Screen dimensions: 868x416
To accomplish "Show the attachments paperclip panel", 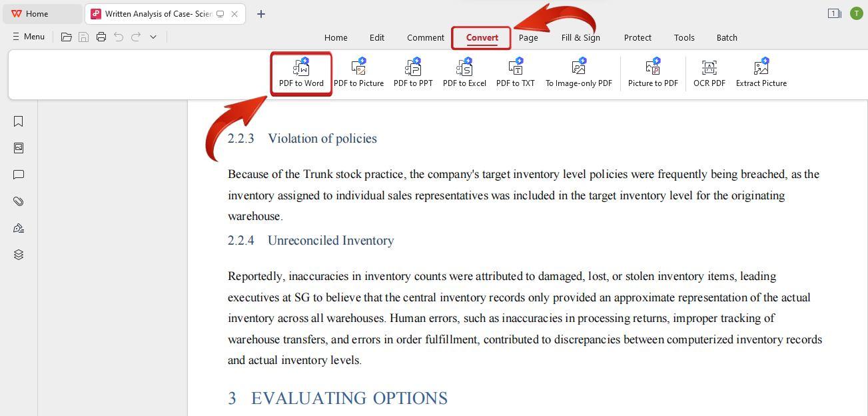I will (19, 201).
